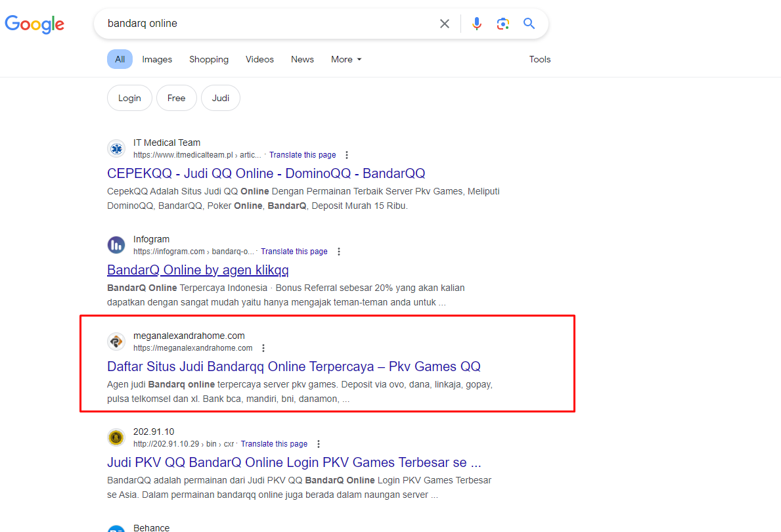Click inside the search input field

(x=263, y=24)
